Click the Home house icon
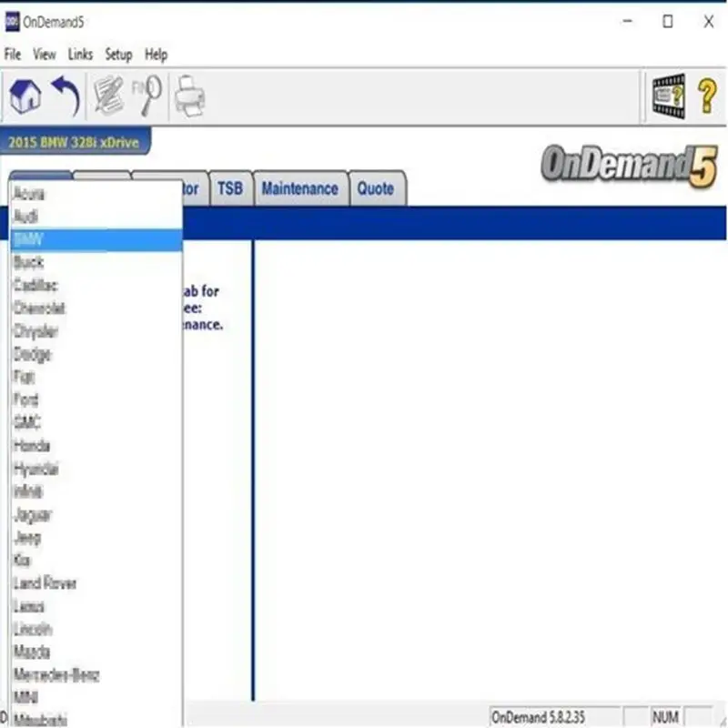Viewport: 728px width, 728px height. tap(25, 96)
